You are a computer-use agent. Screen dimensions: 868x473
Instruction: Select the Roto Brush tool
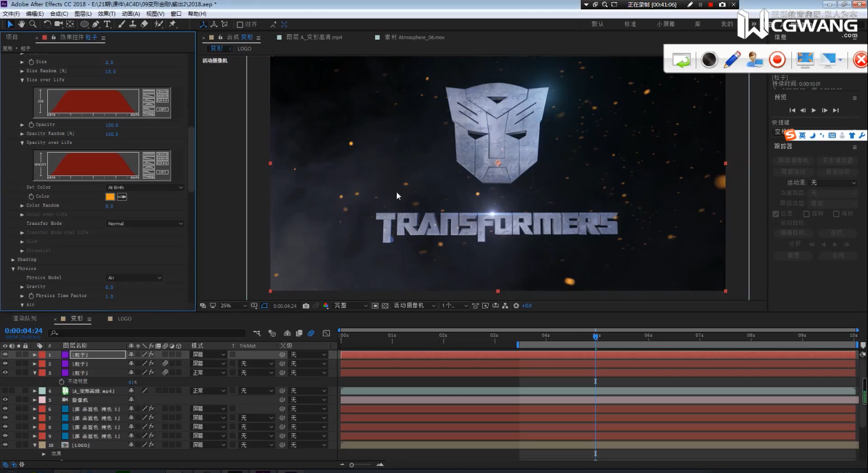click(159, 24)
